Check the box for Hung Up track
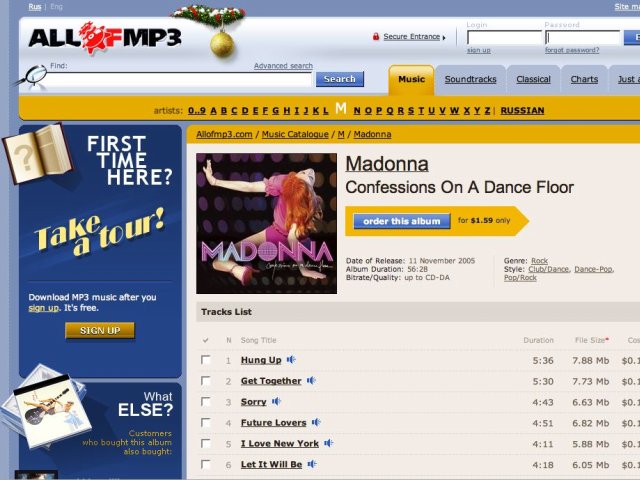 (x=206, y=360)
